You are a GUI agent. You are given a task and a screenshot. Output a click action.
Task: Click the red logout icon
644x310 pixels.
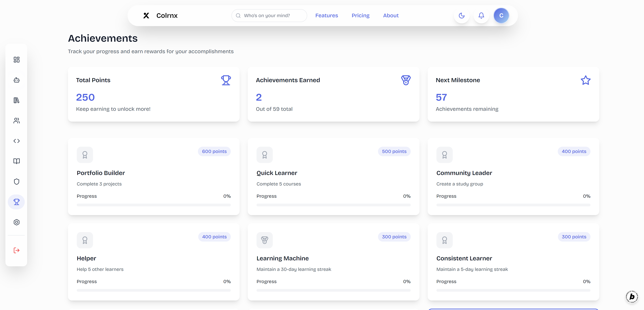click(16, 250)
